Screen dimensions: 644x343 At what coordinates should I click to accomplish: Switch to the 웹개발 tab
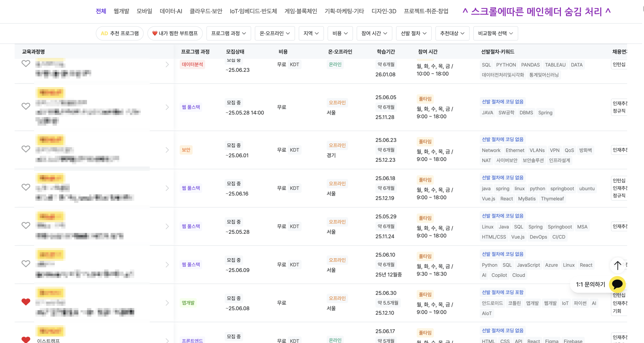tap(121, 11)
